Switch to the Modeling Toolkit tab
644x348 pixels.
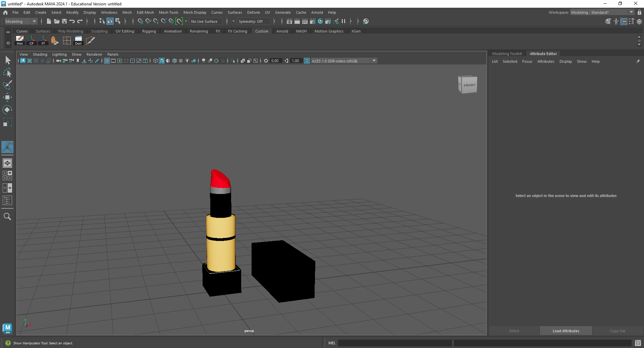(x=507, y=53)
